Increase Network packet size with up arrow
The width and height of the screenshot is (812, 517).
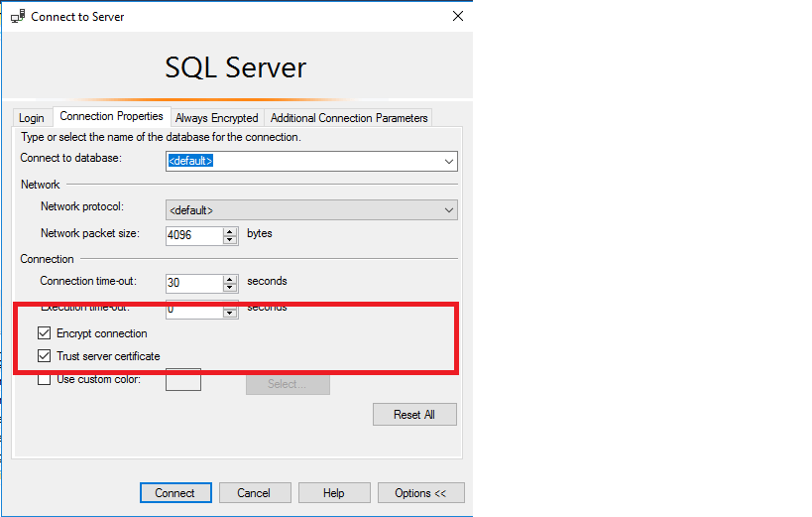tap(230, 231)
